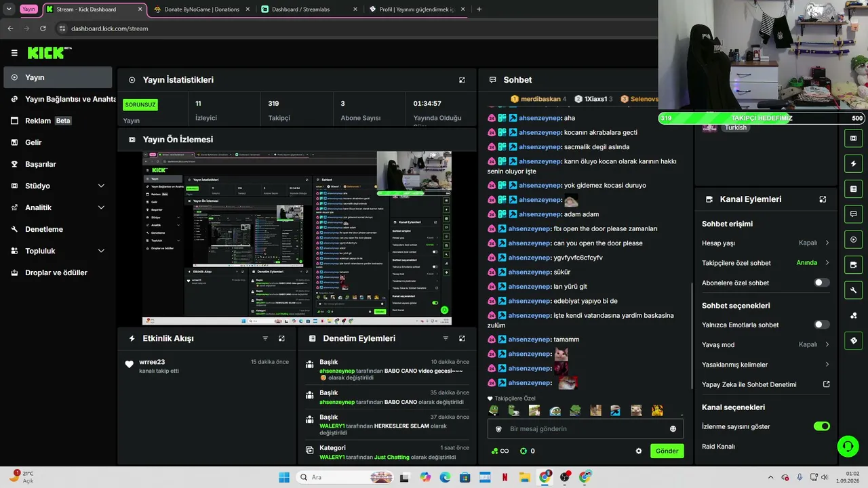Viewport: 868px width, 488px height.
Task: Disable İzlenme sayısını göster switch
Action: 821,426
